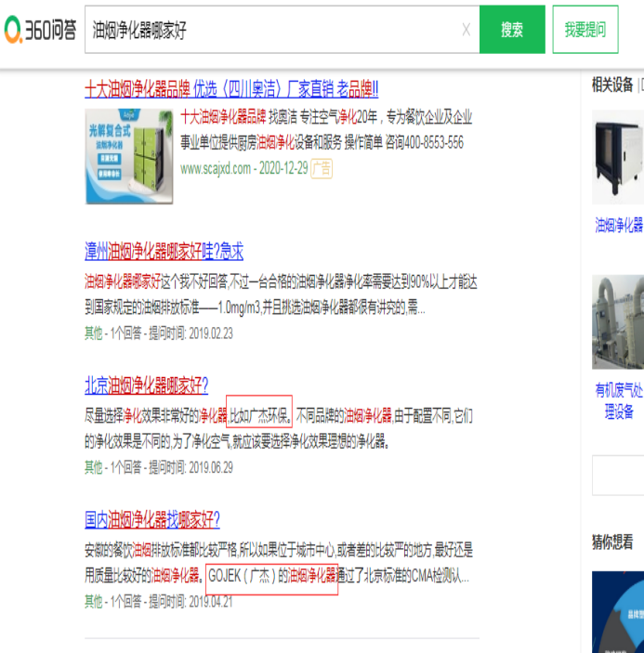644x653 pixels.
Task: Click the 猜你想看 sidebar heading
Action: tap(612, 542)
